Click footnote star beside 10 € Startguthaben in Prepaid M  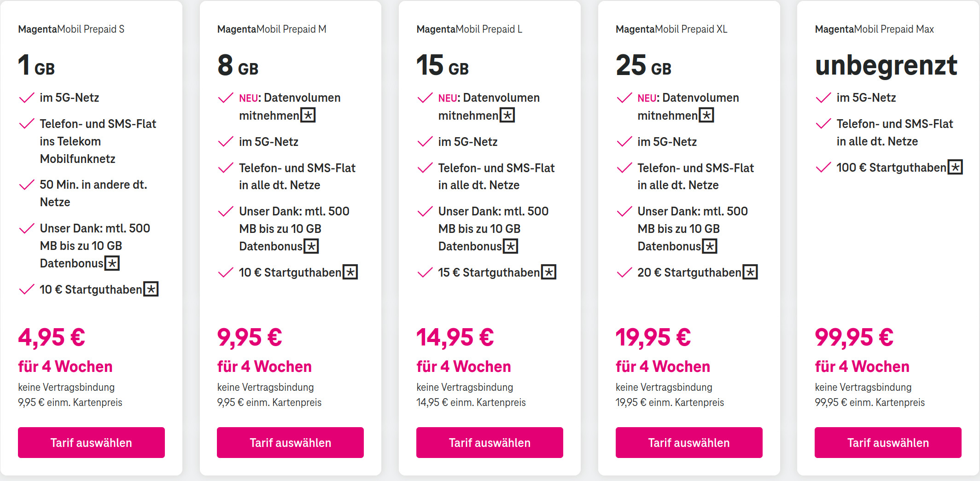(350, 272)
